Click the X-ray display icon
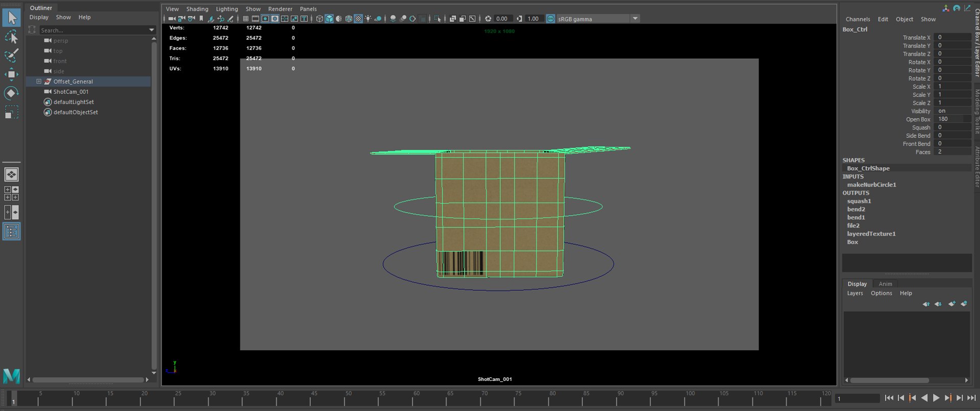The width and height of the screenshot is (980, 411). [452, 19]
